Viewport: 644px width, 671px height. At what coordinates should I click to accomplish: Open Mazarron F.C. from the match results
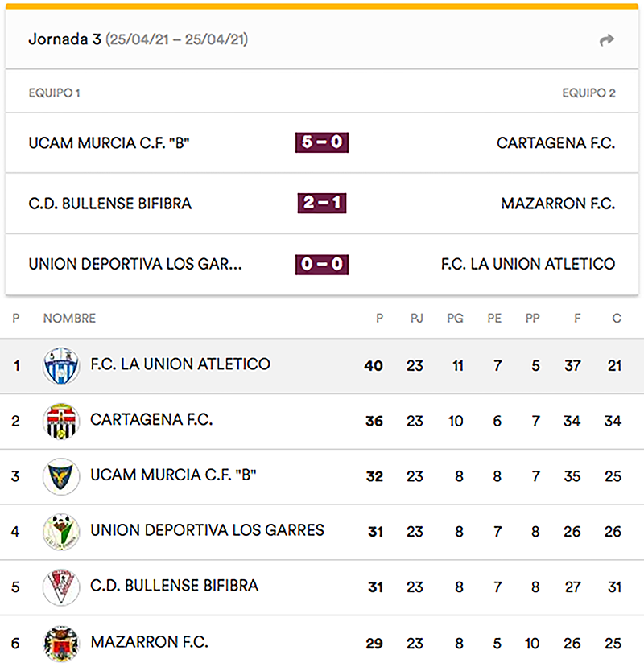click(558, 204)
